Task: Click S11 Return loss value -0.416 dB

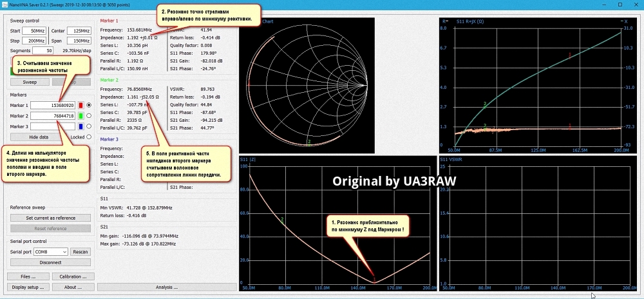Action: click(x=137, y=215)
